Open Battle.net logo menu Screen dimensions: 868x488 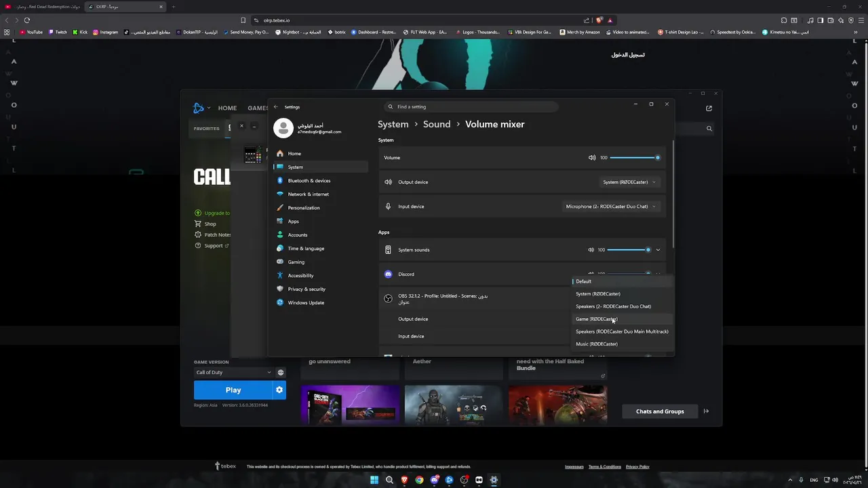tap(200, 108)
